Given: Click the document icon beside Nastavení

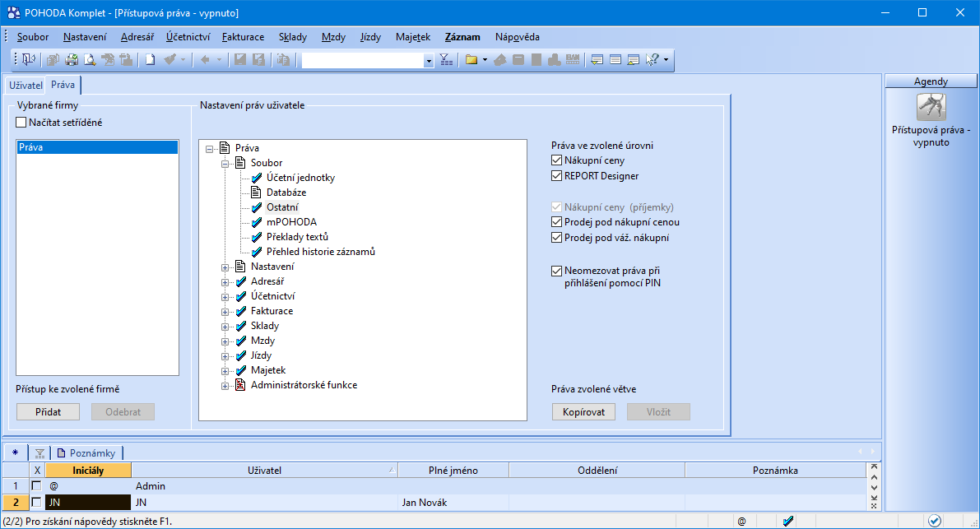Looking at the screenshot, I should coord(240,266).
